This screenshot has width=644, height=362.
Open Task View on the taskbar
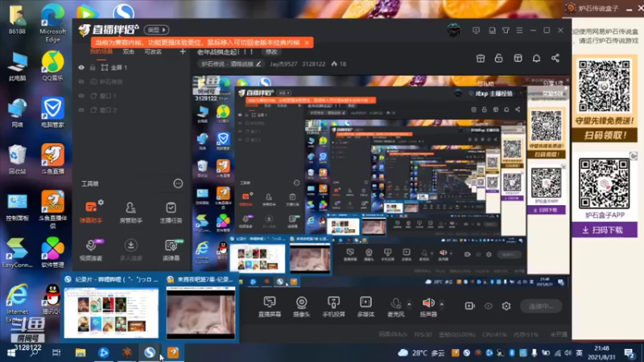(56, 352)
